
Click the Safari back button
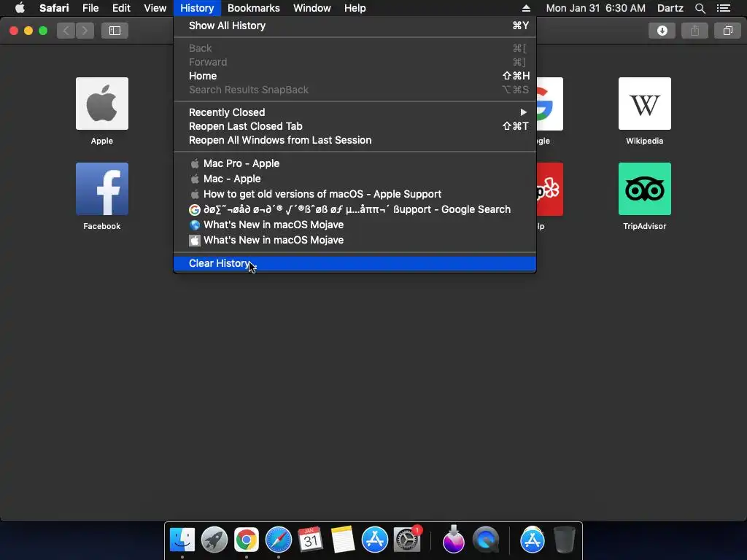coord(66,31)
